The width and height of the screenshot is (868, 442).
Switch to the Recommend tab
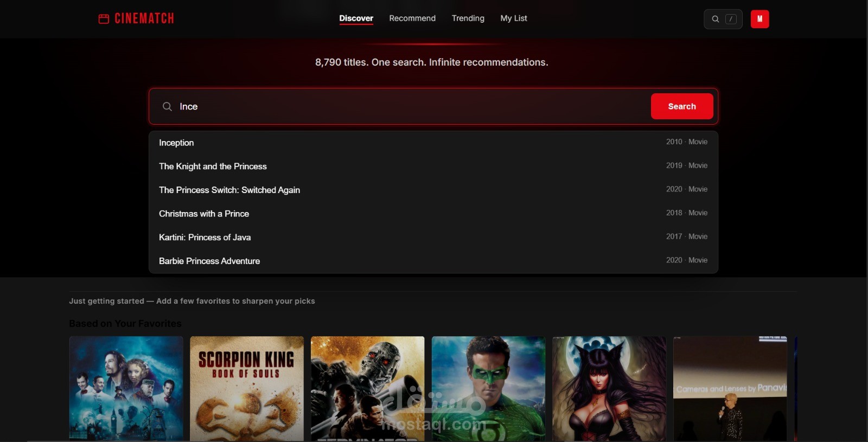(x=412, y=18)
